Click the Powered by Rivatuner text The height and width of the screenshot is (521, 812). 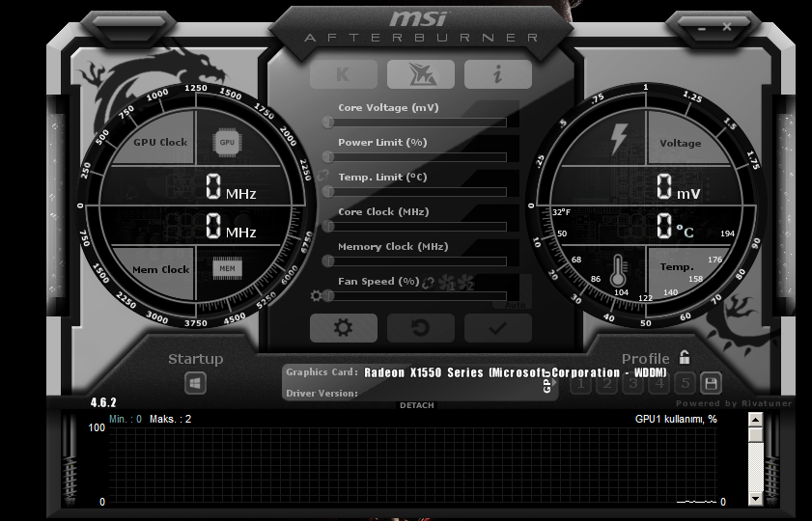(x=734, y=403)
